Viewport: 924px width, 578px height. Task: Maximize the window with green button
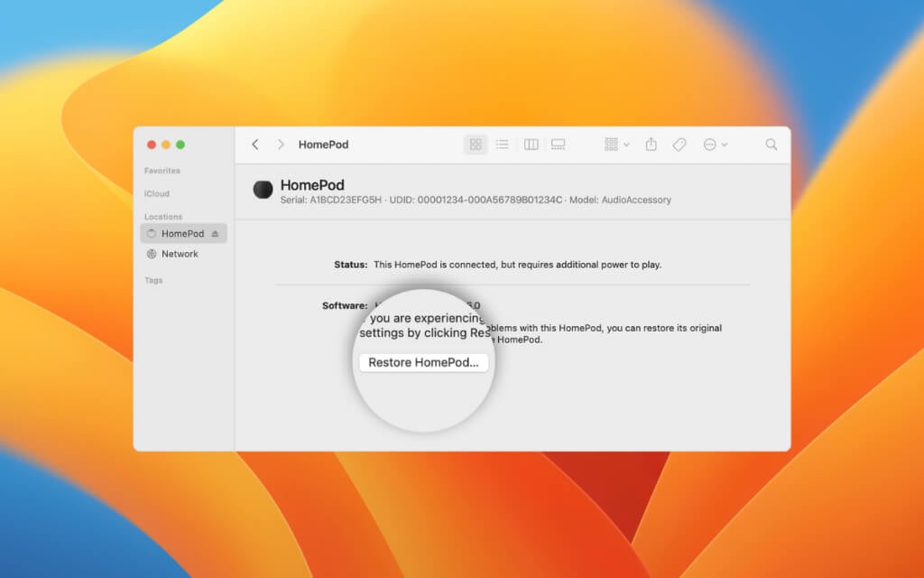tap(180, 144)
